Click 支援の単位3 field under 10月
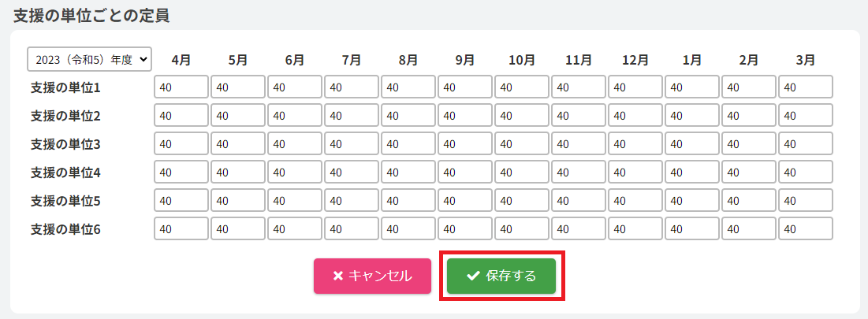The image size is (868, 319). tap(522, 144)
